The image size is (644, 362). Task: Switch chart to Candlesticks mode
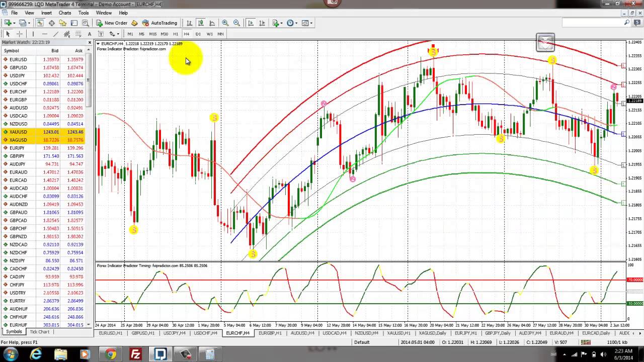(x=201, y=23)
